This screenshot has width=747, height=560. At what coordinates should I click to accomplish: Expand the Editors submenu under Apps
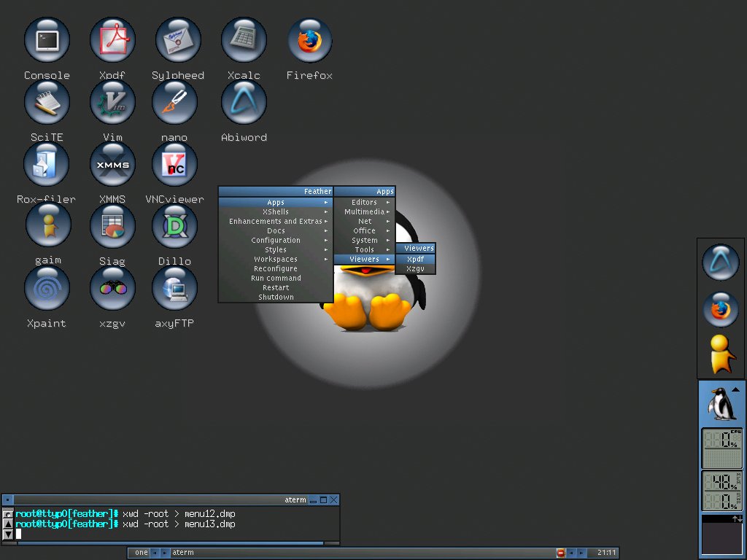tap(365, 203)
